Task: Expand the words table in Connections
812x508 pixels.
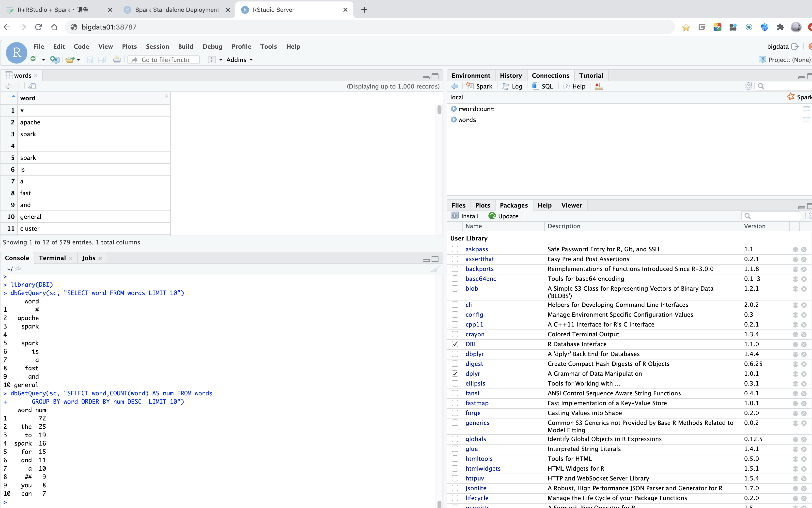Action: [453, 120]
